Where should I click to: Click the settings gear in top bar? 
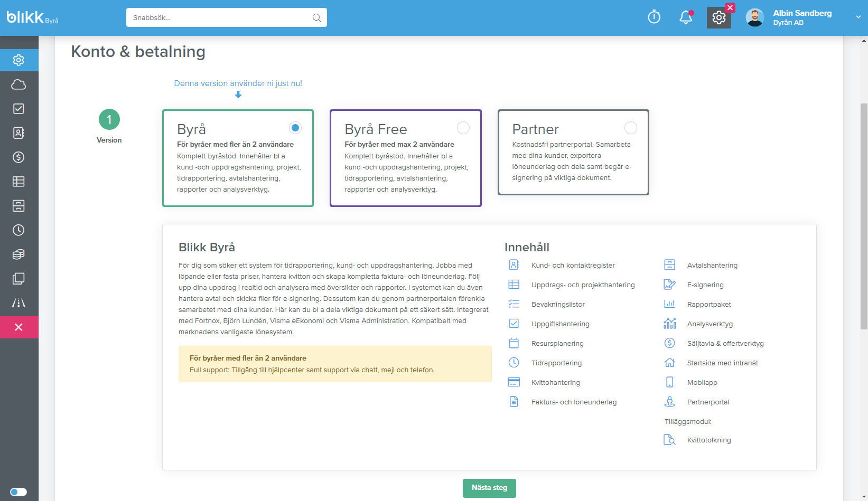[719, 18]
